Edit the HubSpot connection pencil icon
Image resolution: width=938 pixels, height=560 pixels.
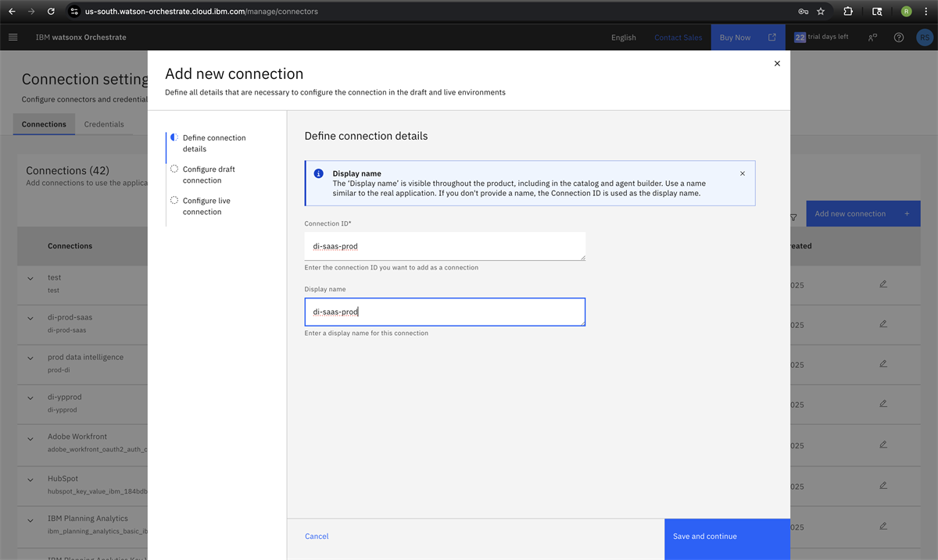[883, 485]
